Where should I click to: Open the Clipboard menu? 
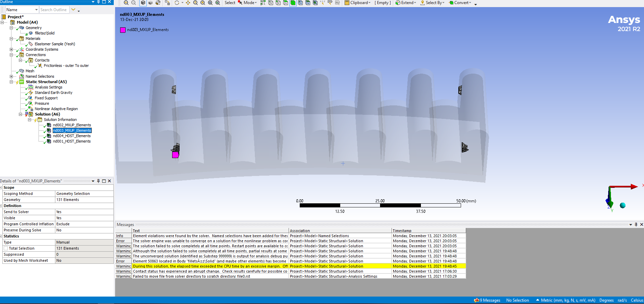358,3
